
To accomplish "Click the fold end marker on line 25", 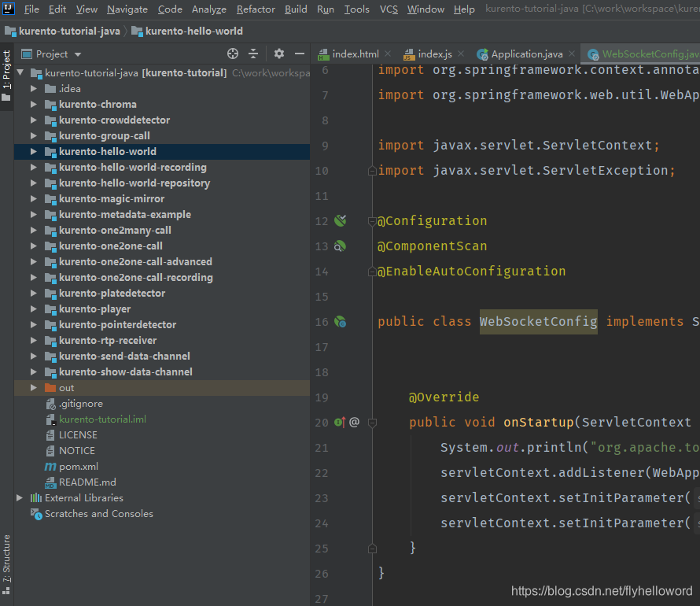I will click(x=372, y=549).
